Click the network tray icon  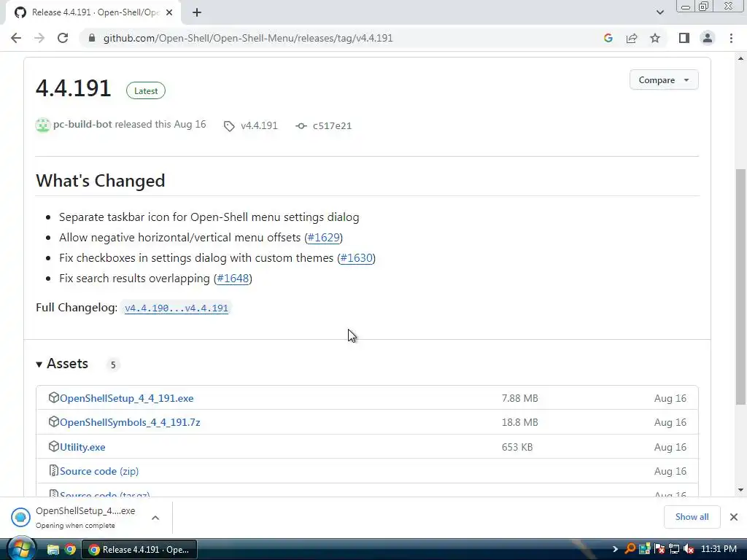674,549
